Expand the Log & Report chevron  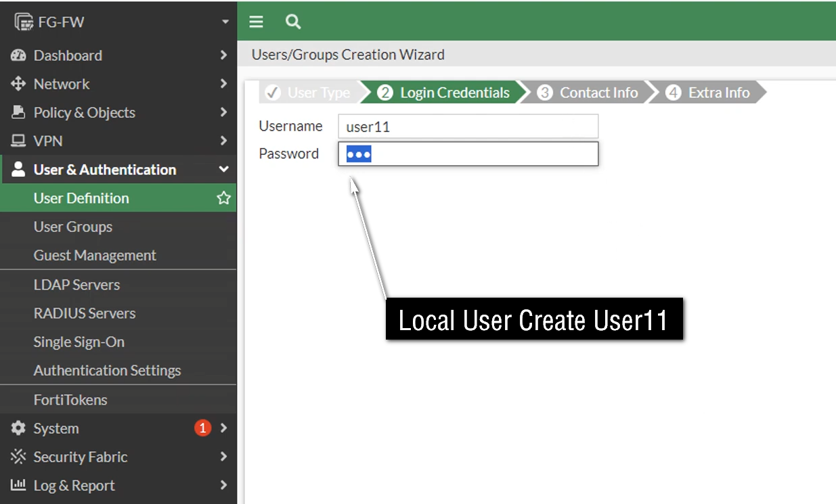point(223,485)
